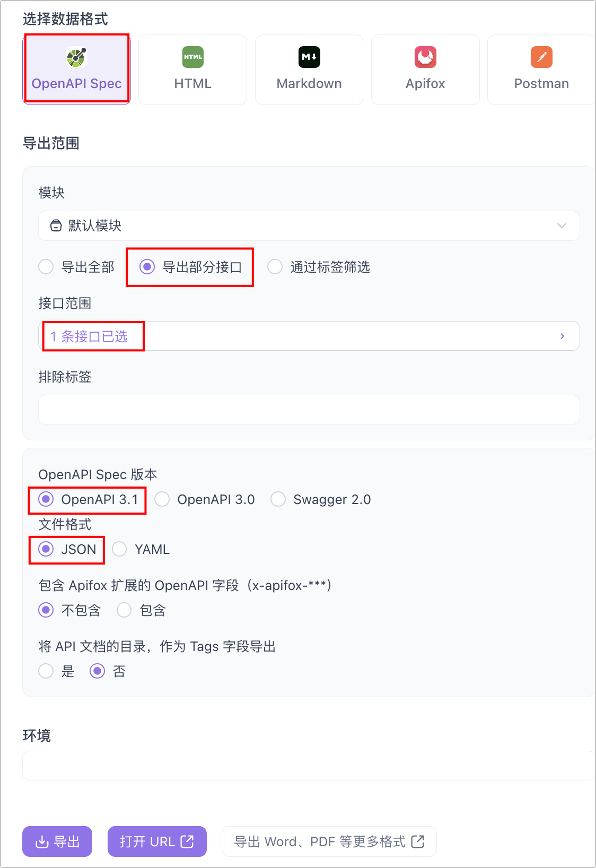Click the download icon on 导出 button
Viewport: 596px width, 868px height.
42,841
